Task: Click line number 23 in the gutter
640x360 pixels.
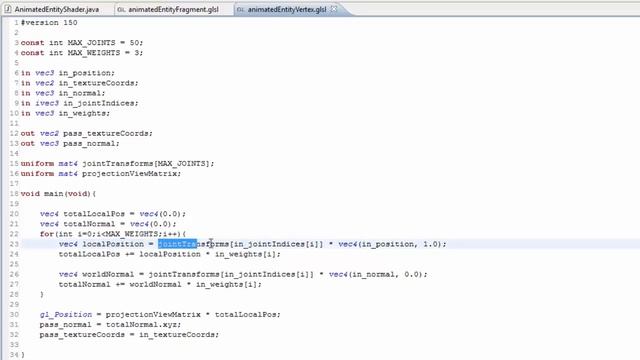Action: pyautogui.click(x=14, y=244)
